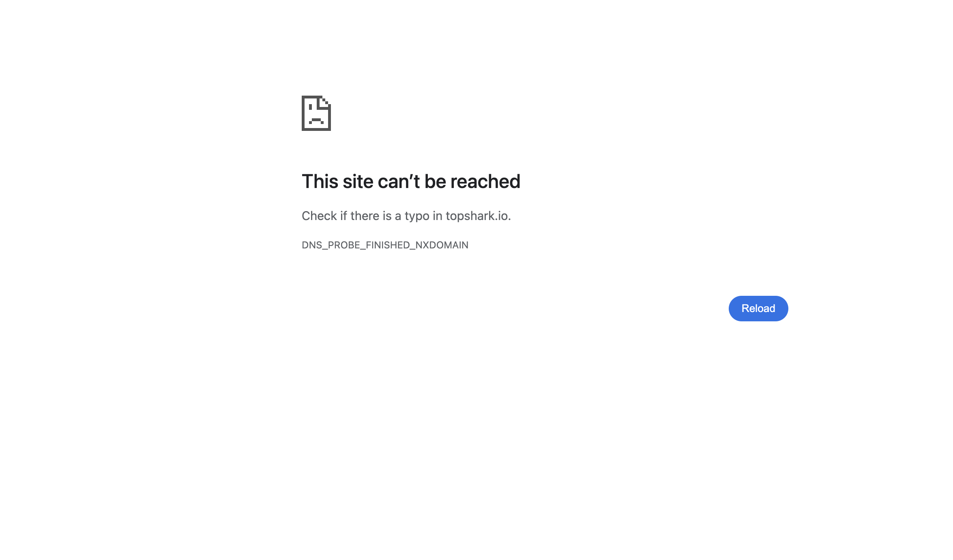The width and height of the screenshot is (953, 560).
Task: Click the topshark.io domain in the message
Action: click(476, 216)
